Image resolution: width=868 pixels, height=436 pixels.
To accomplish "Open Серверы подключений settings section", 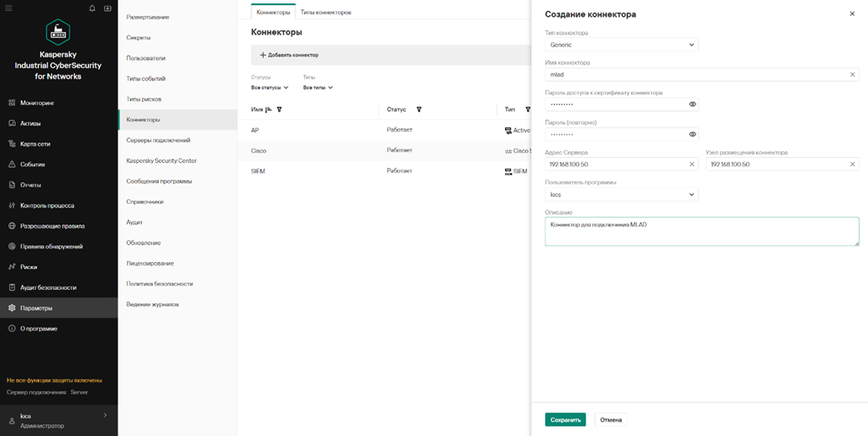I will [158, 140].
